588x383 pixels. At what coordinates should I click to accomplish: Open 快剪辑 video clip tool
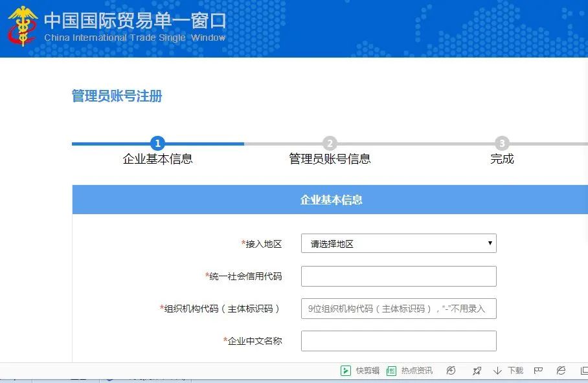click(361, 371)
